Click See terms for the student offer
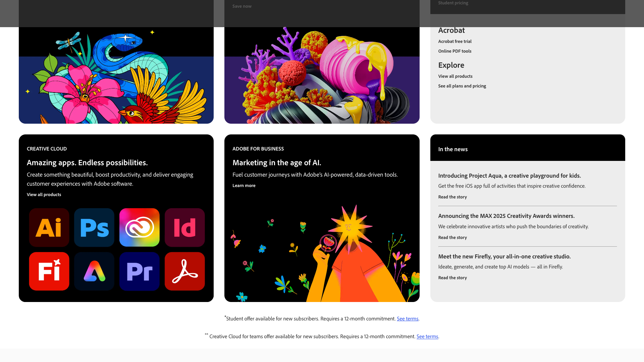This screenshot has height=362, width=644. click(408, 318)
